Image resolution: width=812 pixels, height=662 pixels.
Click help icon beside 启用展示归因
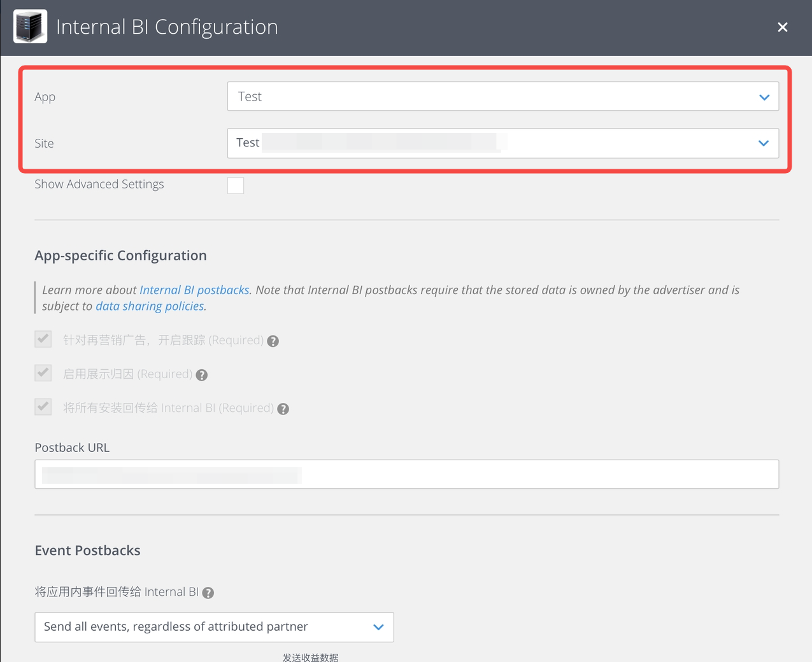(202, 375)
